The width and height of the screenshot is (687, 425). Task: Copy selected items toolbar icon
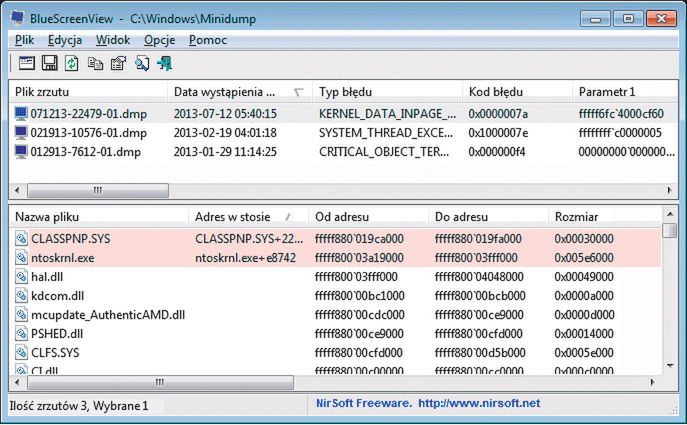(95, 64)
